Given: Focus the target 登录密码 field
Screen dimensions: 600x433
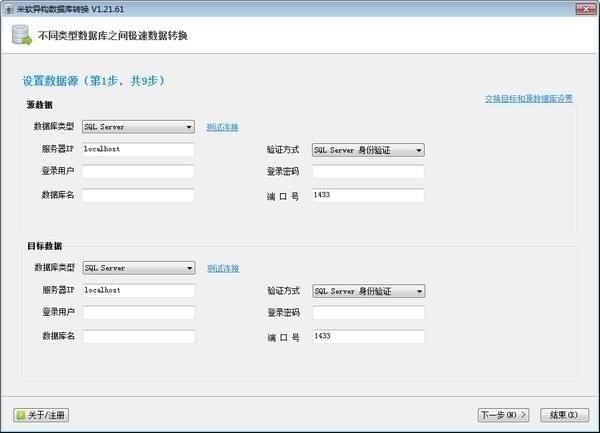Looking at the screenshot, I should (369, 313).
